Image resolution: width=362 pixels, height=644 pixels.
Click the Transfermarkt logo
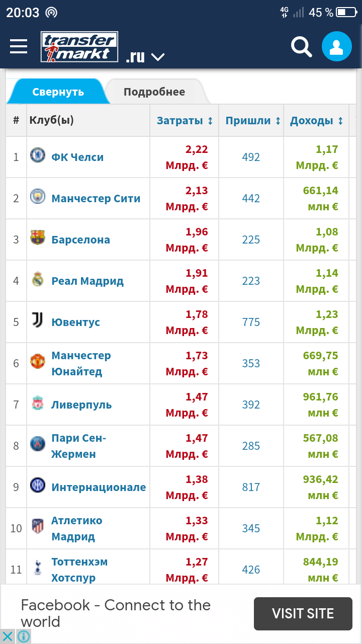click(x=79, y=47)
